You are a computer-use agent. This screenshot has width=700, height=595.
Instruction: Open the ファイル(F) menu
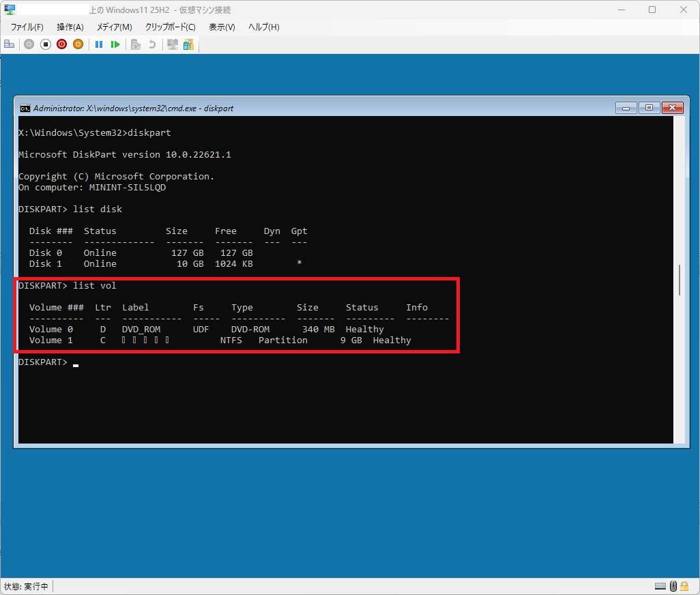pos(27,27)
